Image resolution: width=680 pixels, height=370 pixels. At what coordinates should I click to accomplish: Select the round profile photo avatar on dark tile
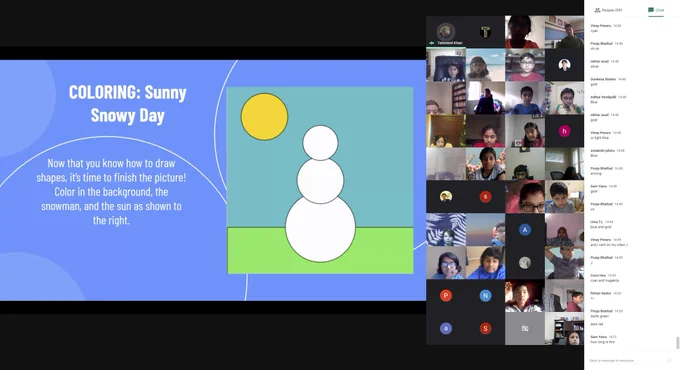(x=564, y=65)
